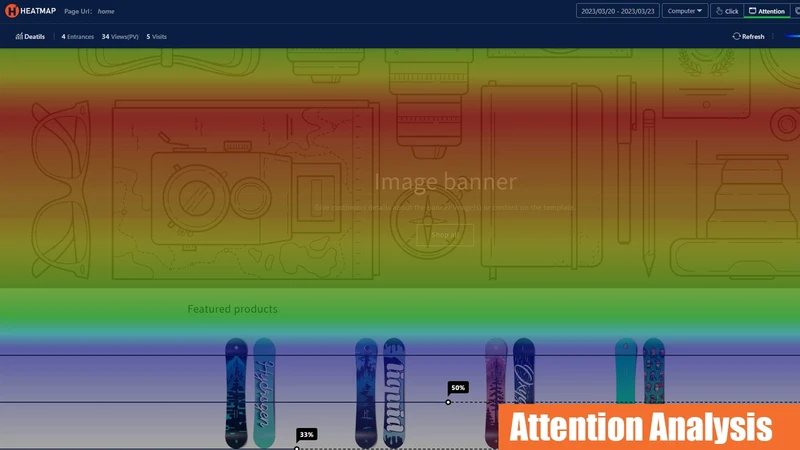
Task: Click the page URL value 'home'
Action: coord(106,11)
